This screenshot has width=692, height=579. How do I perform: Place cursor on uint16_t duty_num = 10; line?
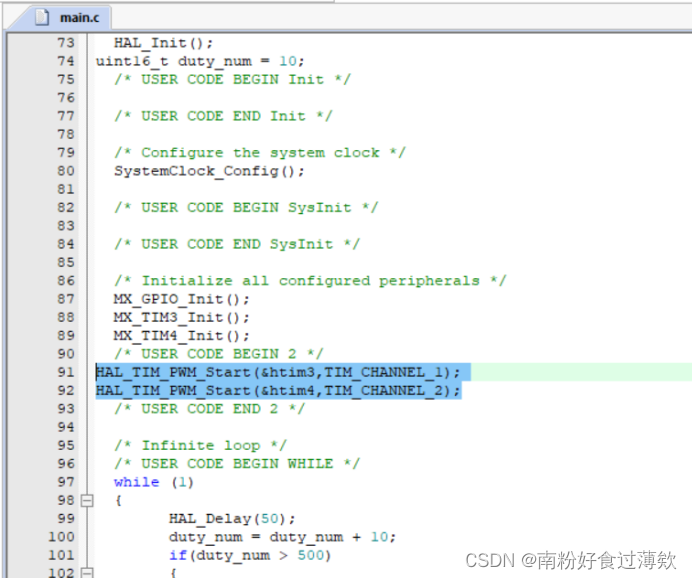[200, 61]
